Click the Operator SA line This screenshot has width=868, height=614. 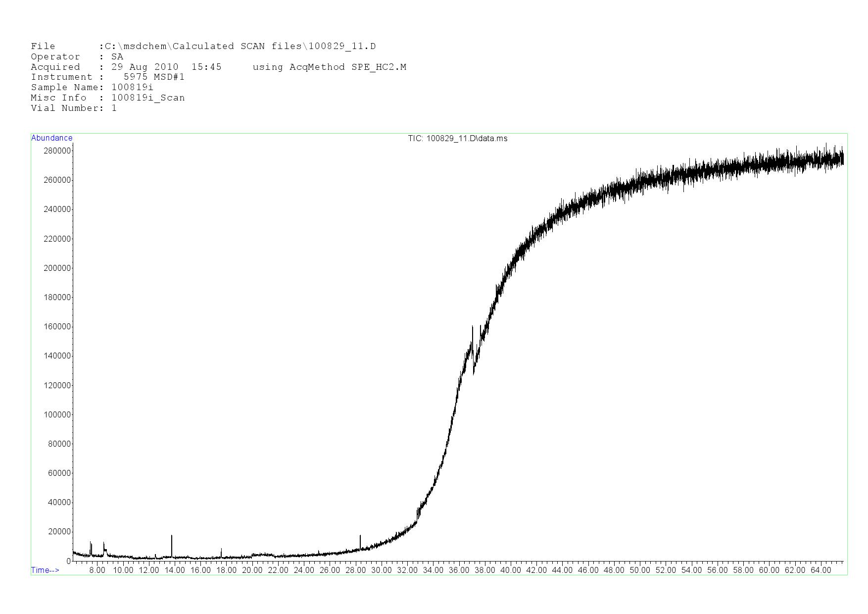pos(77,57)
